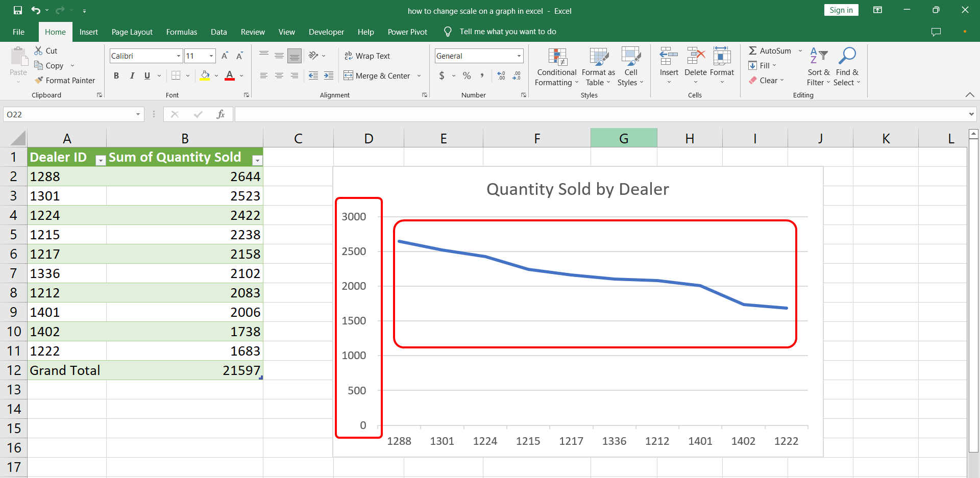Screen dimensions: 980x478
Task: Click the Tell me what you want search box
Action: (x=508, y=32)
